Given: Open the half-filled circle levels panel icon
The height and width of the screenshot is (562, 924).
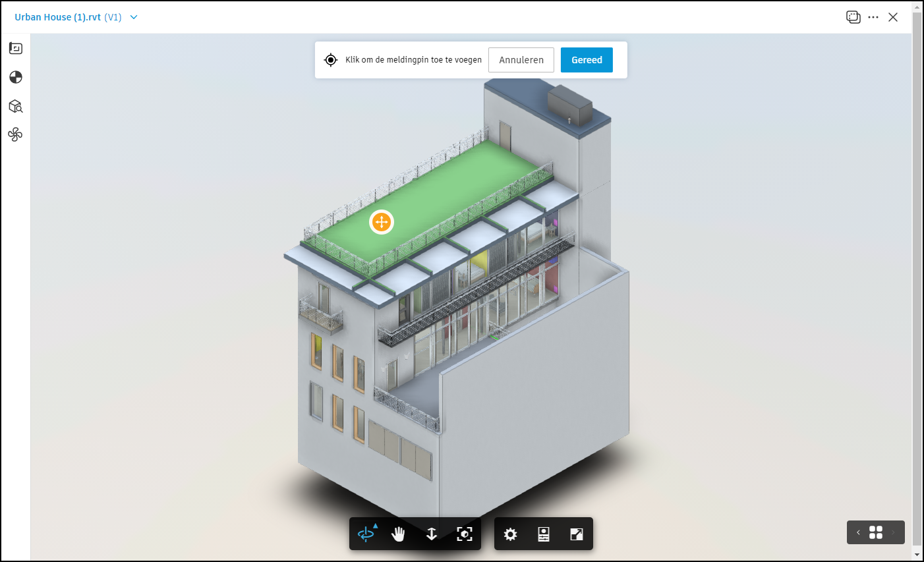Looking at the screenshot, I should pyautogui.click(x=16, y=77).
